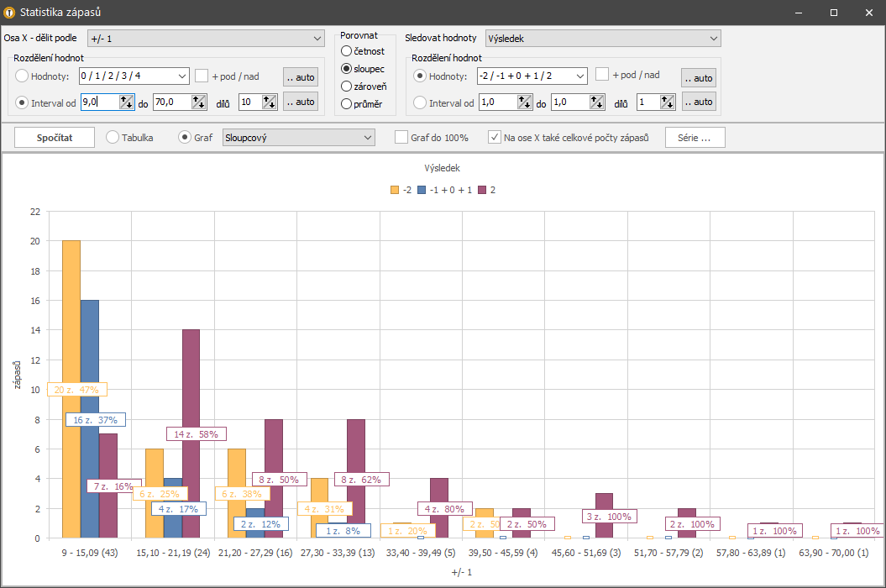Viewport: 886px width, 588px height.
Task: Click the spinner arrows beside the 9,0 field
Action: (x=127, y=102)
